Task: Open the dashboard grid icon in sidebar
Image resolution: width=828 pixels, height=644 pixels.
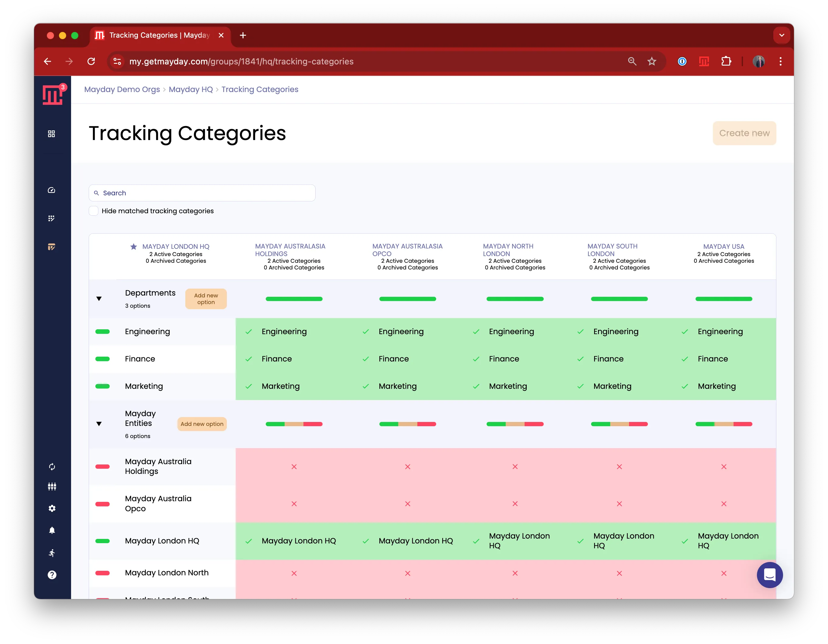Action: coord(52,134)
